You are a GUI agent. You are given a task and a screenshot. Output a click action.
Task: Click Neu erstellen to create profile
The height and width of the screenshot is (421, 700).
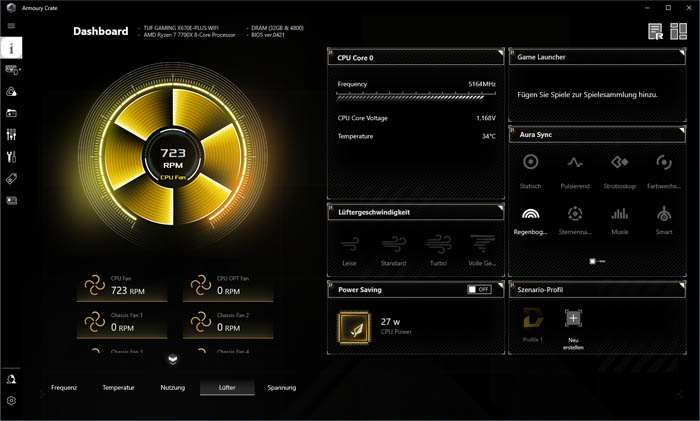coord(573,329)
